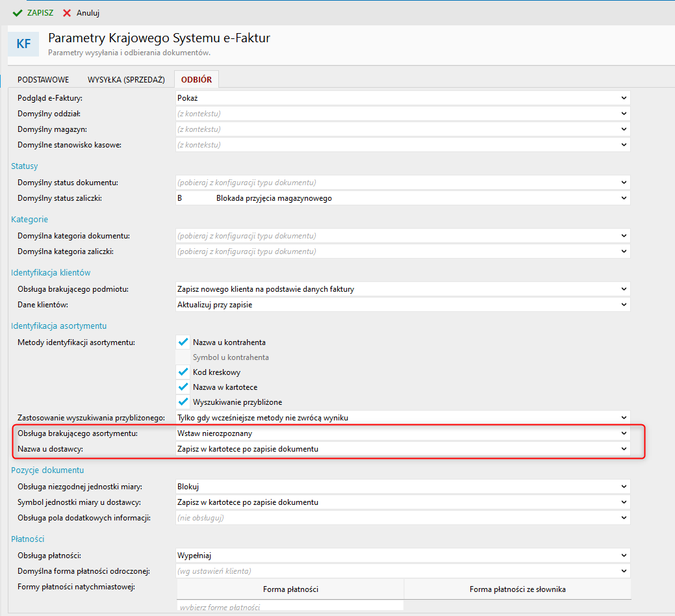Image resolution: width=675 pixels, height=616 pixels.
Task: Toggle the Nazwa u kontrahenta checkbox
Action: [183, 342]
